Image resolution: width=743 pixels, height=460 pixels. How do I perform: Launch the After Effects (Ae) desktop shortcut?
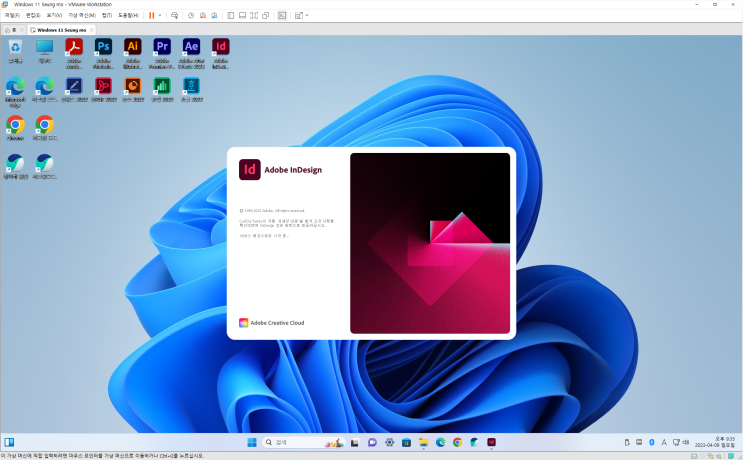coord(191,53)
